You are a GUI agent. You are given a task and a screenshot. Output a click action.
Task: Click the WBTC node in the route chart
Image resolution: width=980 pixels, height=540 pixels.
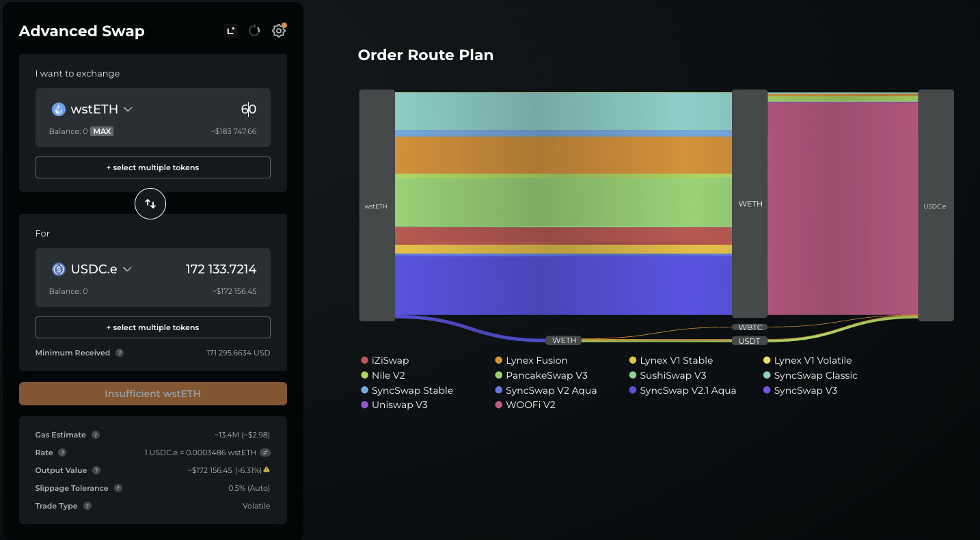click(750, 327)
